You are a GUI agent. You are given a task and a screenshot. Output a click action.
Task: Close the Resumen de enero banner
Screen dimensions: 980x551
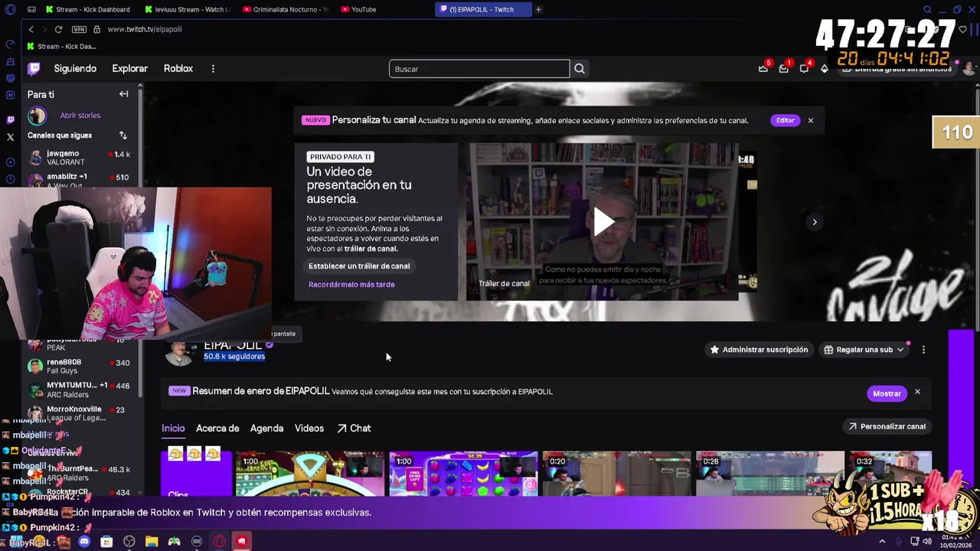point(917,393)
